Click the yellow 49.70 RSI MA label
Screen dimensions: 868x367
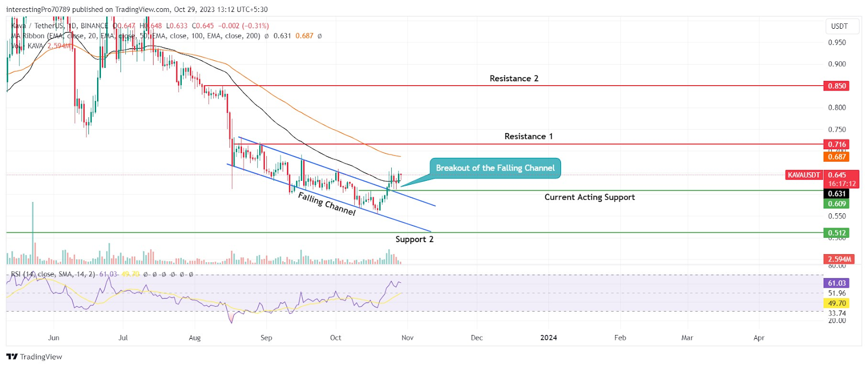click(837, 303)
